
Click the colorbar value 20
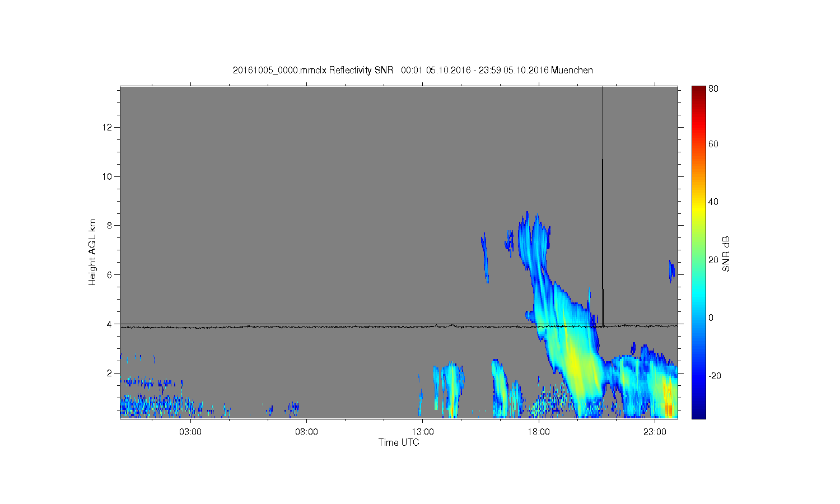pos(713,260)
